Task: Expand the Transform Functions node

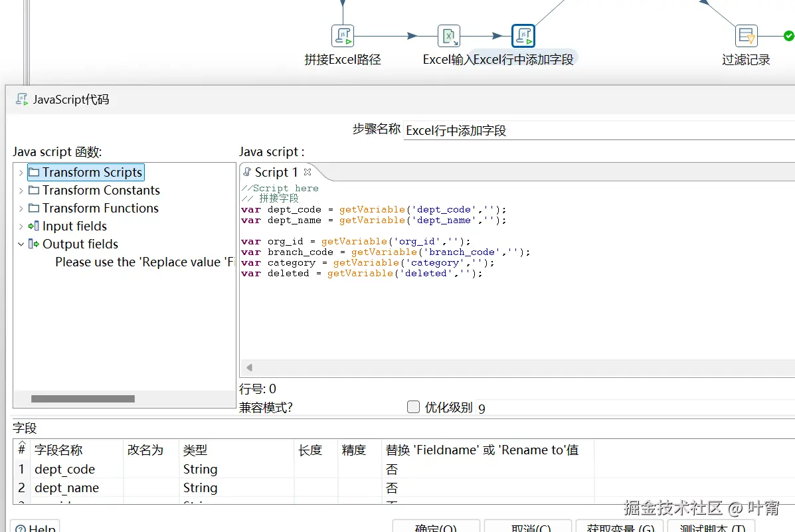Action: coord(21,209)
